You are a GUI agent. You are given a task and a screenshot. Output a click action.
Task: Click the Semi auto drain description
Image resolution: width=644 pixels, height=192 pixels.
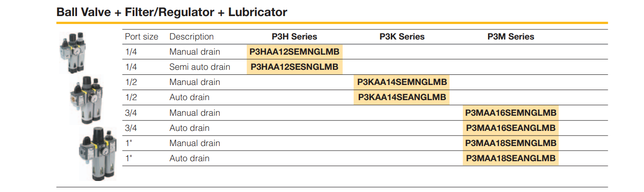(200, 67)
